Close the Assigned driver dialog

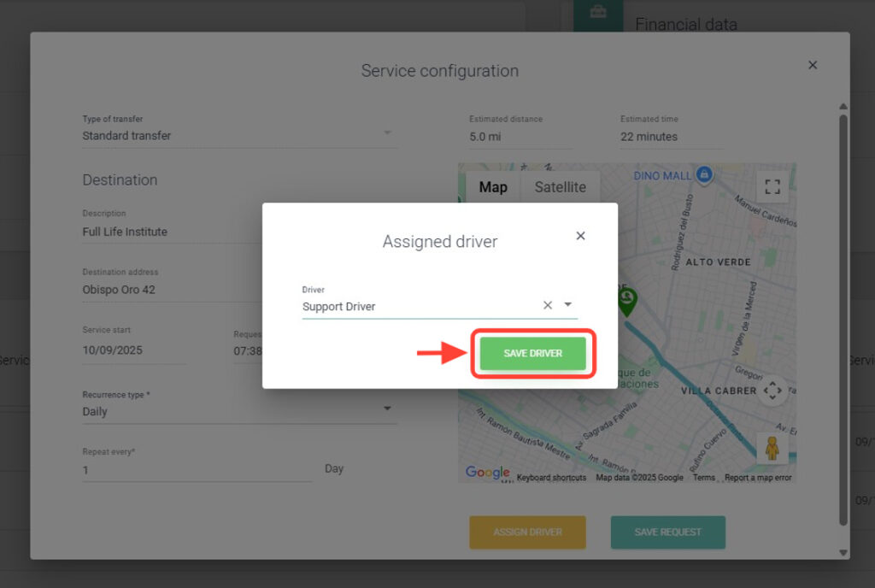580,236
